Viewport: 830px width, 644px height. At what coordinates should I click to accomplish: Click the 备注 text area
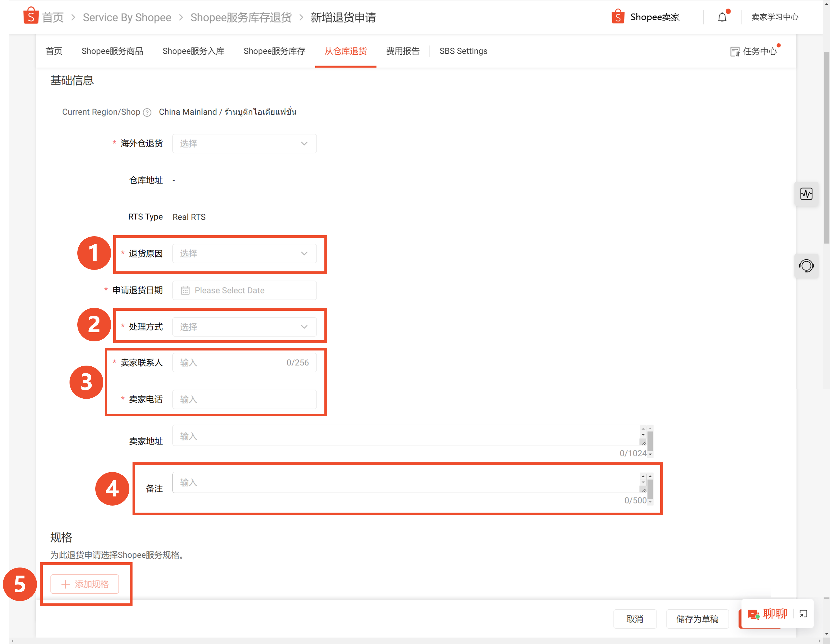(x=410, y=483)
